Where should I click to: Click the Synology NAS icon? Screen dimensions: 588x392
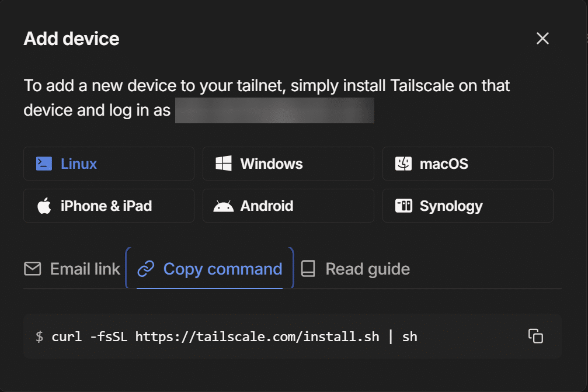click(403, 206)
